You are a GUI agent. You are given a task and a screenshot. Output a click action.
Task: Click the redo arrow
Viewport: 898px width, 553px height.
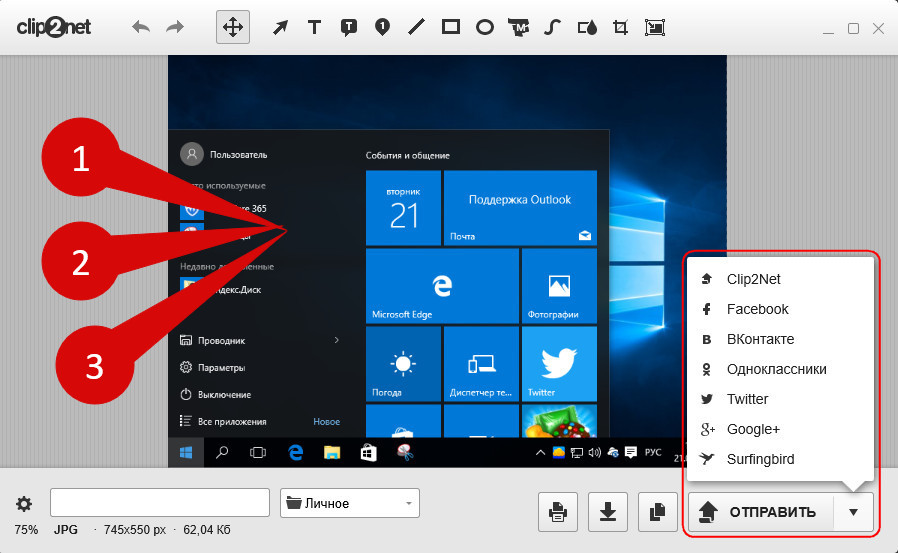tap(175, 27)
